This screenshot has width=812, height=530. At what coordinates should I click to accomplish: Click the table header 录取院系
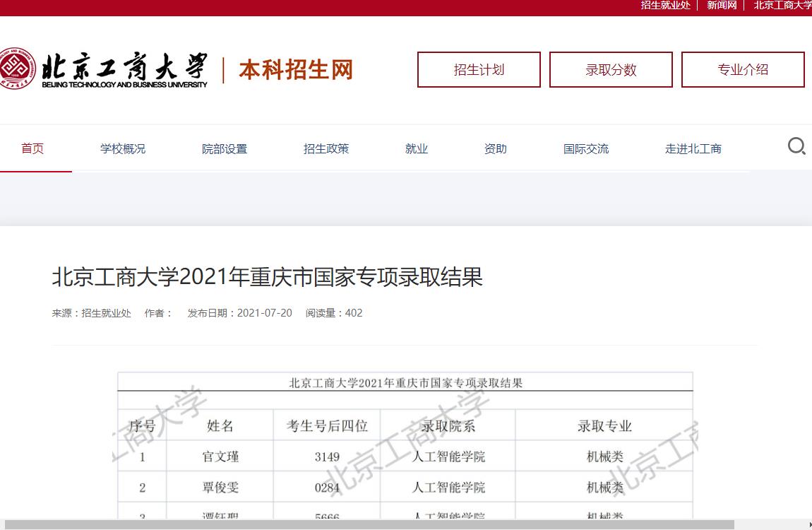click(x=448, y=426)
